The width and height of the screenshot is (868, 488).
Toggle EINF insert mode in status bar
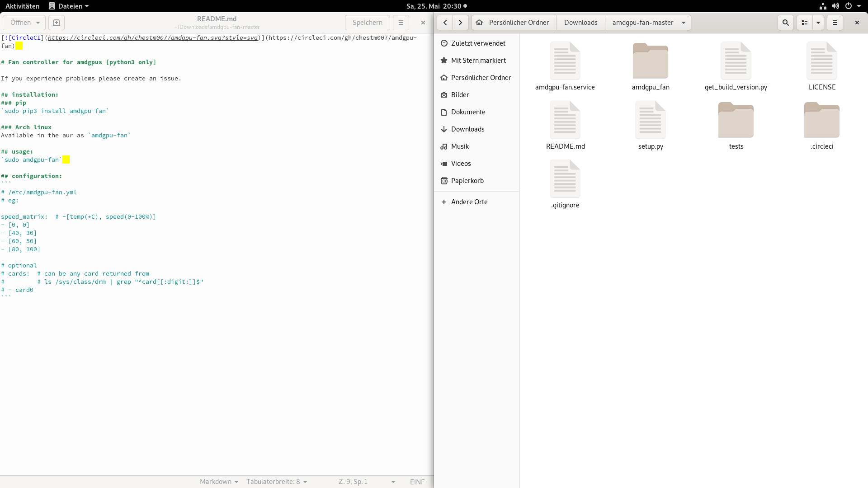pos(417,482)
